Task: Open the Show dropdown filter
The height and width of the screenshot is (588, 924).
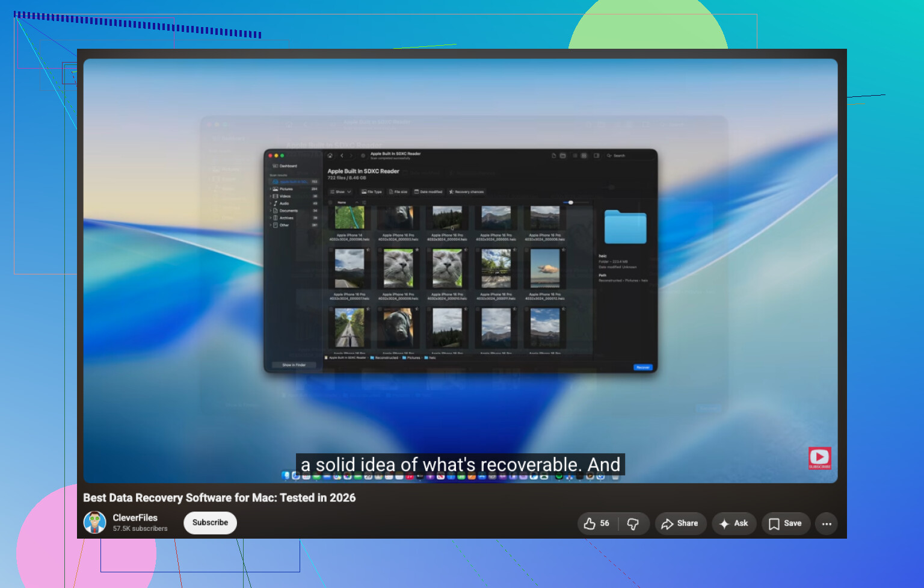Action: tap(340, 191)
